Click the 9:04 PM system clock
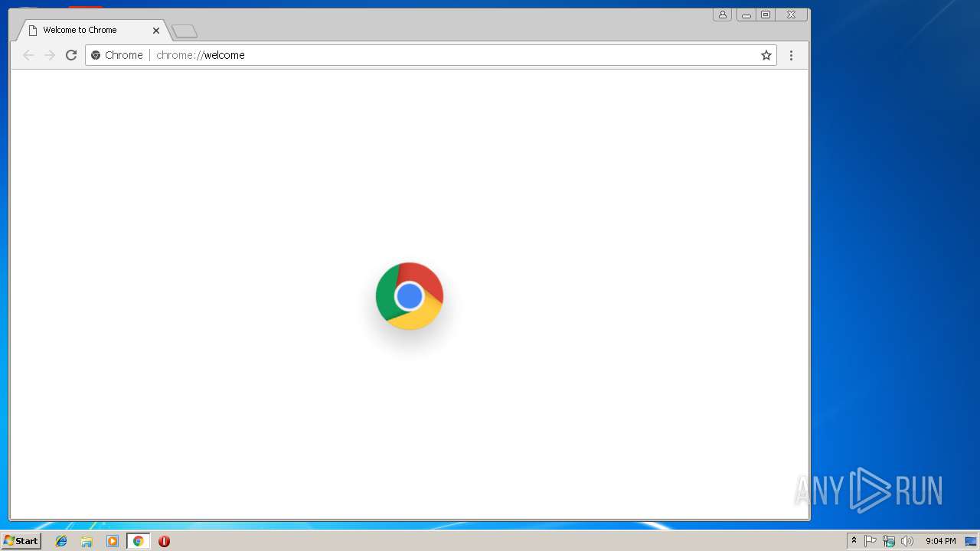980x551 pixels. (x=940, y=541)
